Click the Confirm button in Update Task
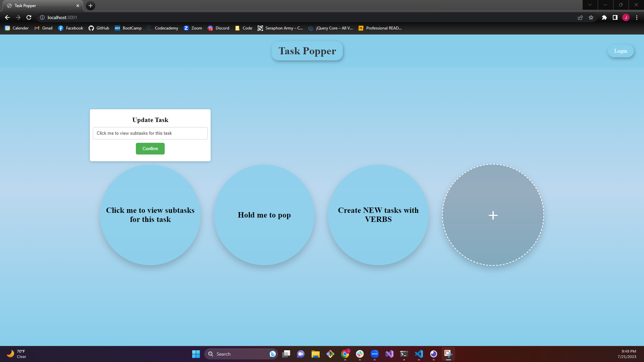Screen dimensions: 644x362 click(150, 148)
